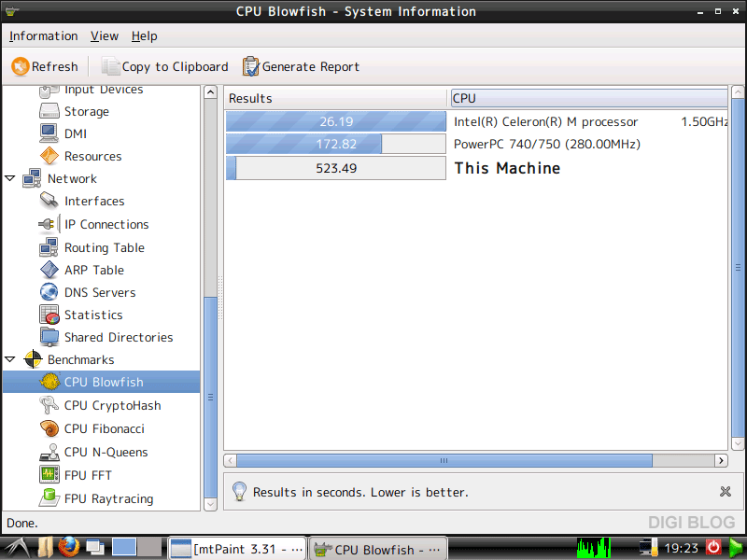747x560 pixels.
Task: Open the Help menu
Action: pyautogui.click(x=145, y=36)
